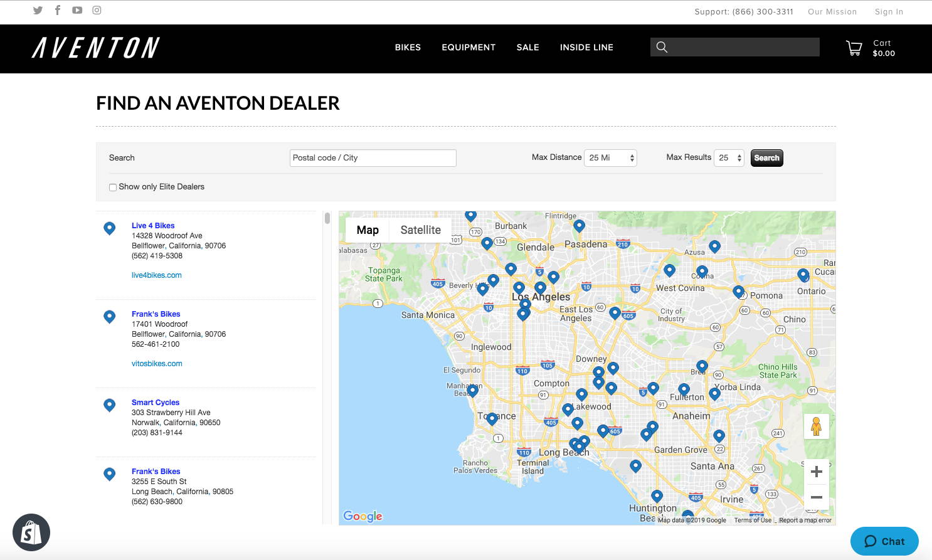Click Support phone number (866) 300-3311

pos(763,12)
